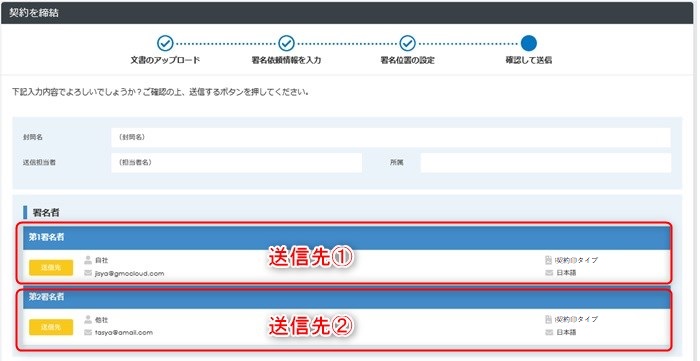The height and width of the screenshot is (361, 700).
Task: Click the 契約を締結 title bar text
Action: coord(34,13)
